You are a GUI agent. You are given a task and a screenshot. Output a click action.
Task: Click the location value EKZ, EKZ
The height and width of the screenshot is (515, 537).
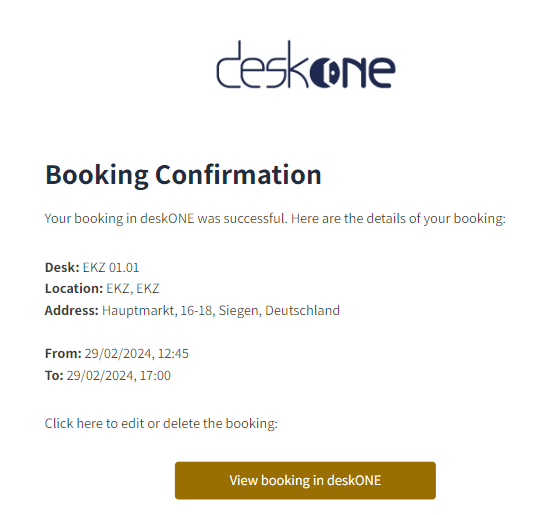[133, 289]
